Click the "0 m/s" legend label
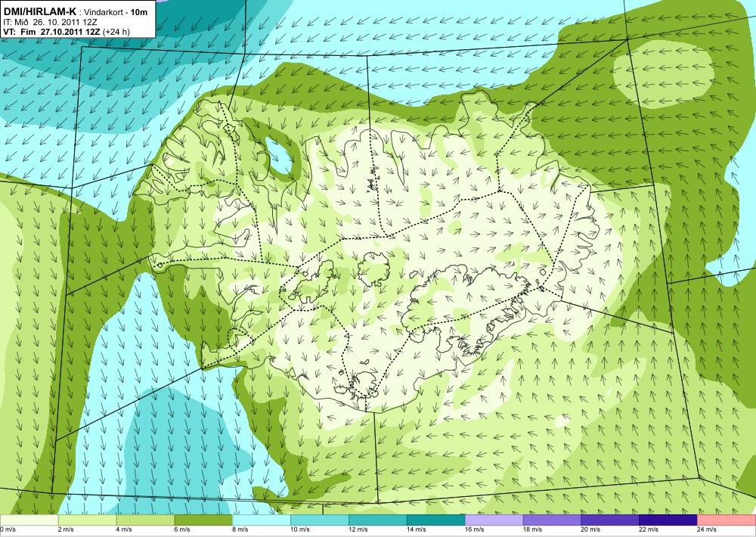The image size is (756, 537). (8, 529)
